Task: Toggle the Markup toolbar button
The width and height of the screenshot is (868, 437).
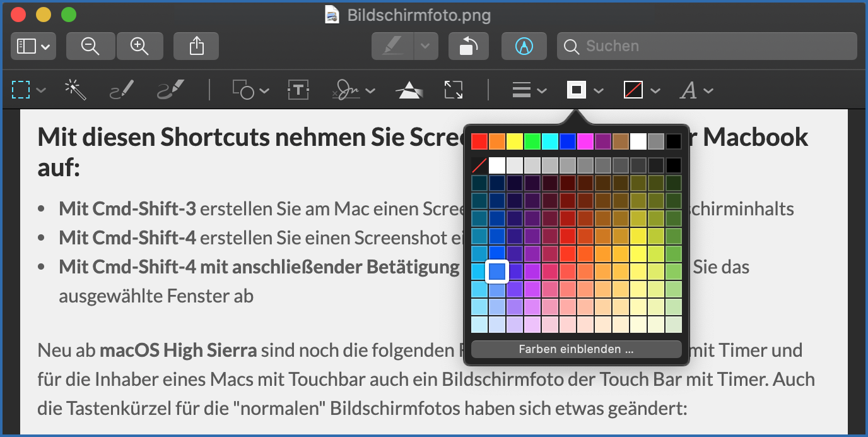Action: point(524,46)
